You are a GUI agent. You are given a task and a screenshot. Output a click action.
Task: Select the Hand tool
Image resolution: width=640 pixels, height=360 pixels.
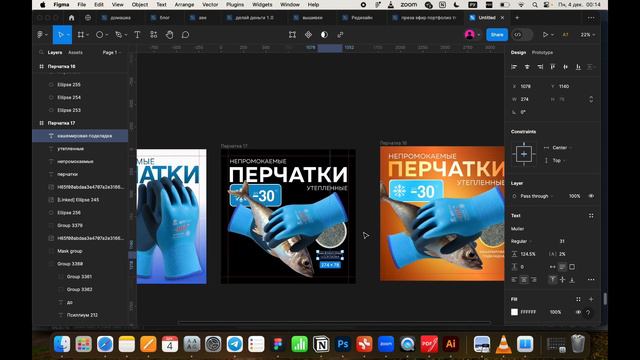169,35
